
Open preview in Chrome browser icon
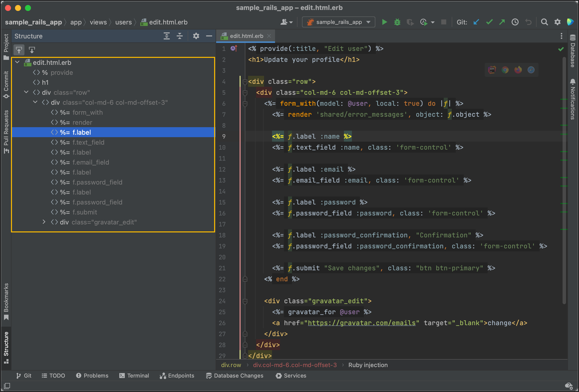coord(505,70)
